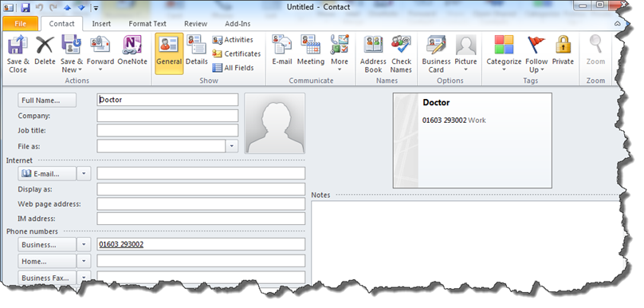Screen dimensions: 644x308
Task: Run Check Names
Action: [x=401, y=54]
